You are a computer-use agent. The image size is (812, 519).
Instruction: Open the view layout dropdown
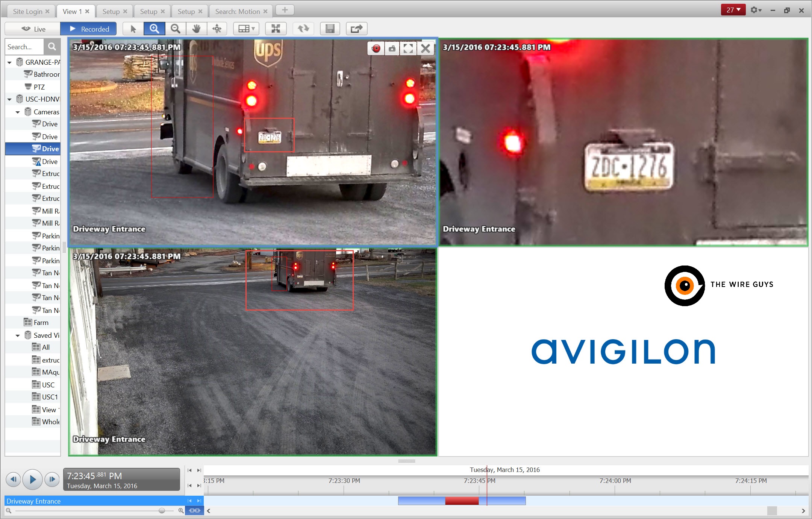point(246,29)
